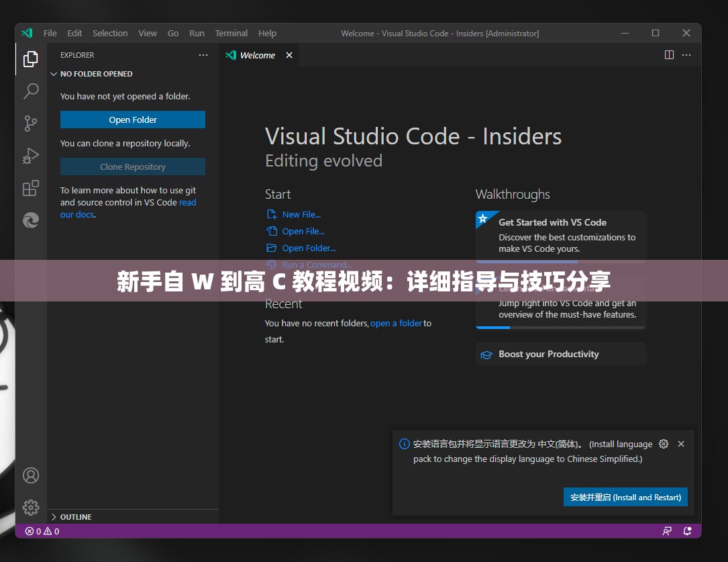This screenshot has height=562, width=728.
Task: Open the notifications bell in status bar
Action: pos(688,531)
